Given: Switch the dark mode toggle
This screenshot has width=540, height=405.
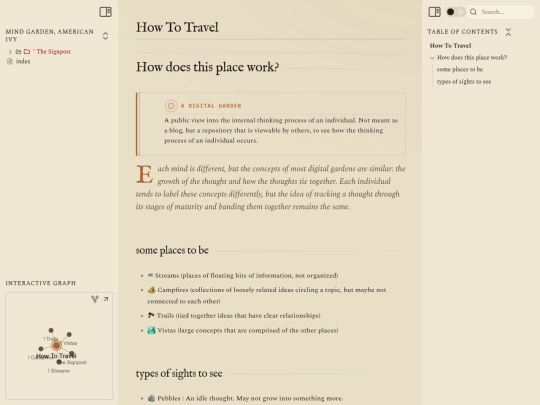Looking at the screenshot, I should tap(455, 12).
